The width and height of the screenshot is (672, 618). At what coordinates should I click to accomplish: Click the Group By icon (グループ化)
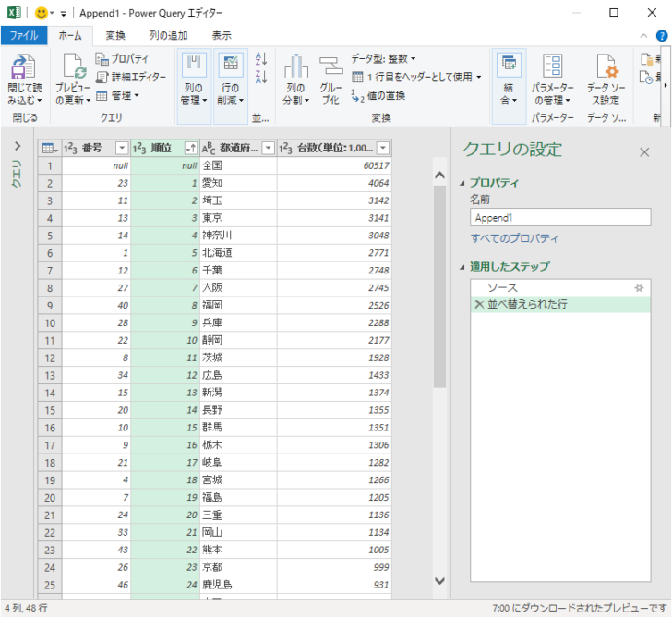(x=330, y=67)
